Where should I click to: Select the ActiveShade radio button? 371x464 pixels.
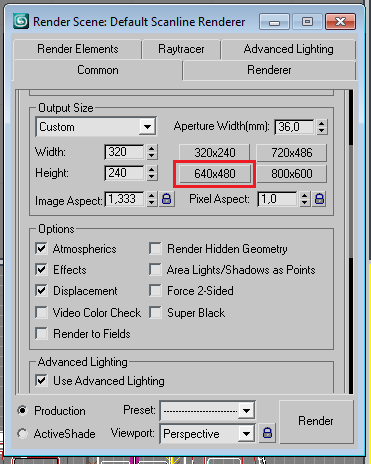pos(22,434)
